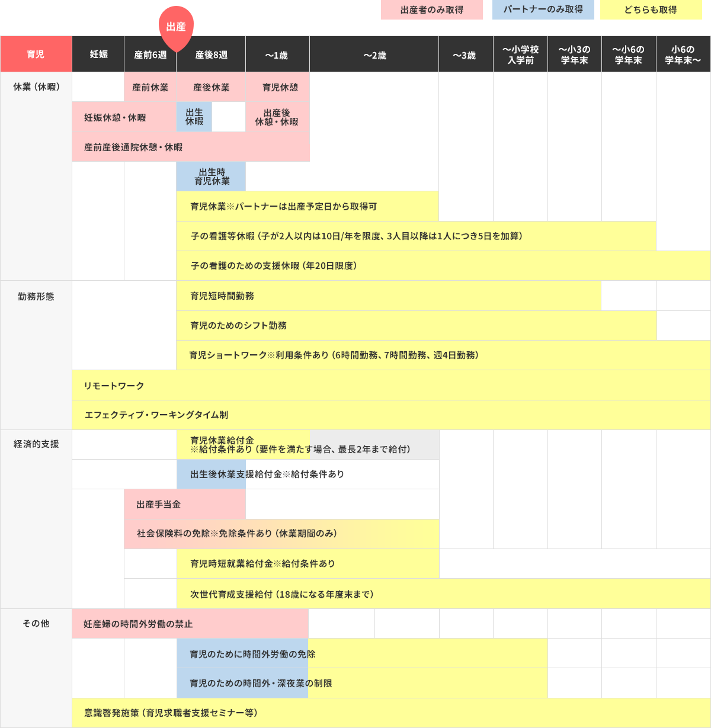Select the yellow どちらも取得 legend swatch

(651, 10)
